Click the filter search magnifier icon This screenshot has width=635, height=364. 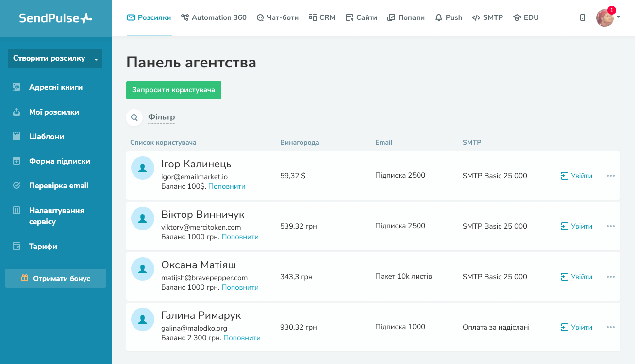[134, 117]
